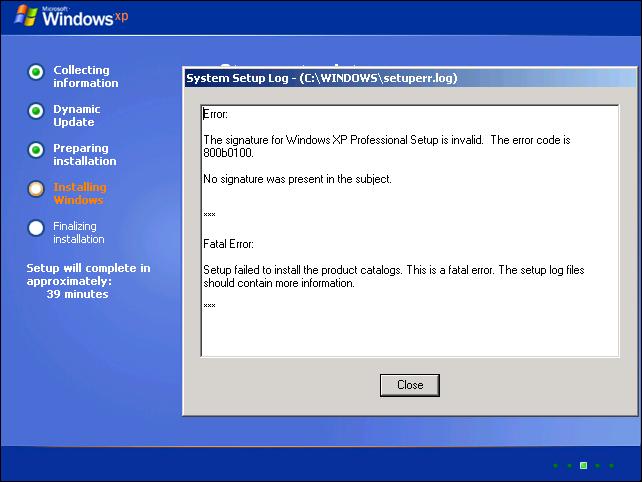642x482 pixels.
Task: Click the System Setup Log title bar
Action: pyautogui.click(x=410, y=78)
